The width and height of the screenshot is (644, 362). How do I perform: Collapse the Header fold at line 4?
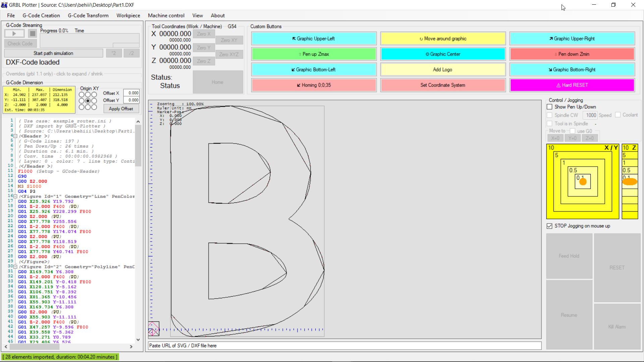[x=15, y=136]
